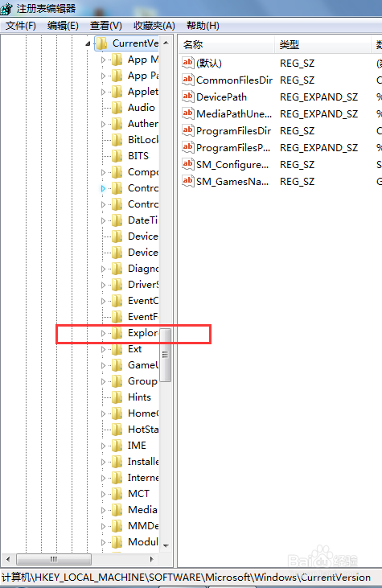Click REG_SZ type of SM_GamesName row

[x=298, y=181]
